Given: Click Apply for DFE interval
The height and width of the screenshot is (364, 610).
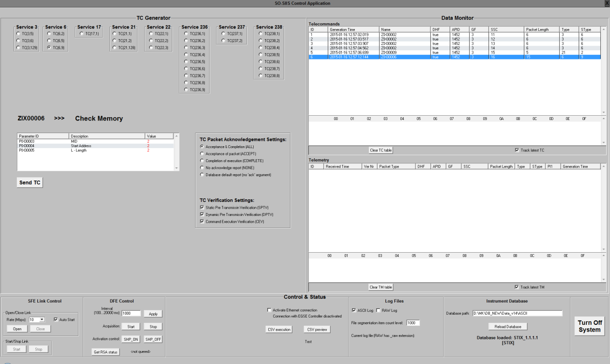Looking at the screenshot, I should click(x=153, y=314).
